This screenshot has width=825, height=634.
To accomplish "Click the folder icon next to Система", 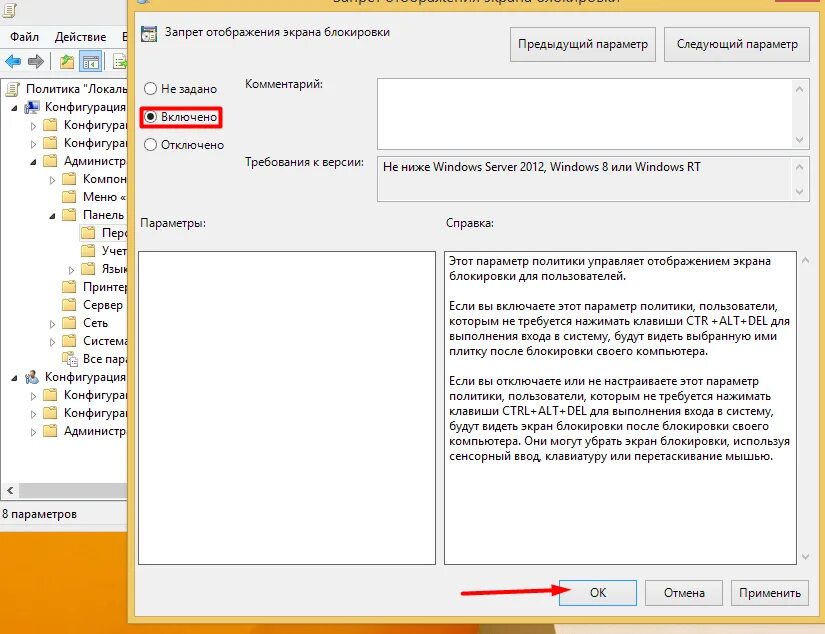I will (69, 340).
